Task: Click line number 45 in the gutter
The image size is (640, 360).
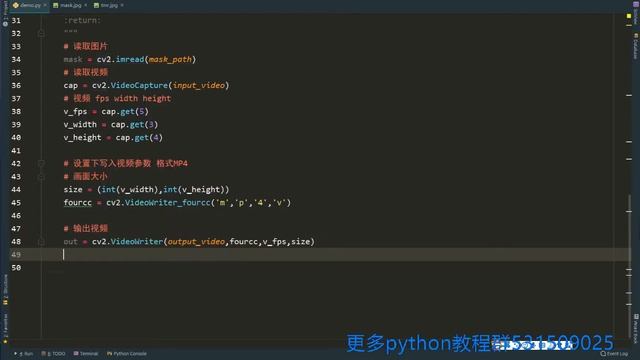Action: tap(16, 203)
